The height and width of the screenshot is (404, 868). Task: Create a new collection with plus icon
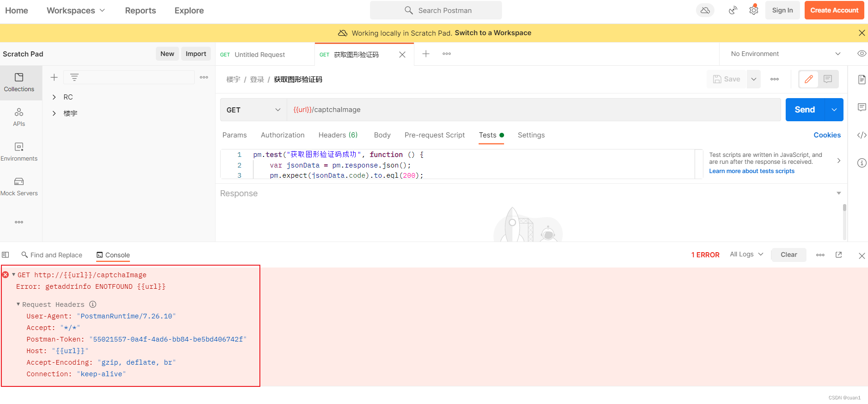pos(54,77)
